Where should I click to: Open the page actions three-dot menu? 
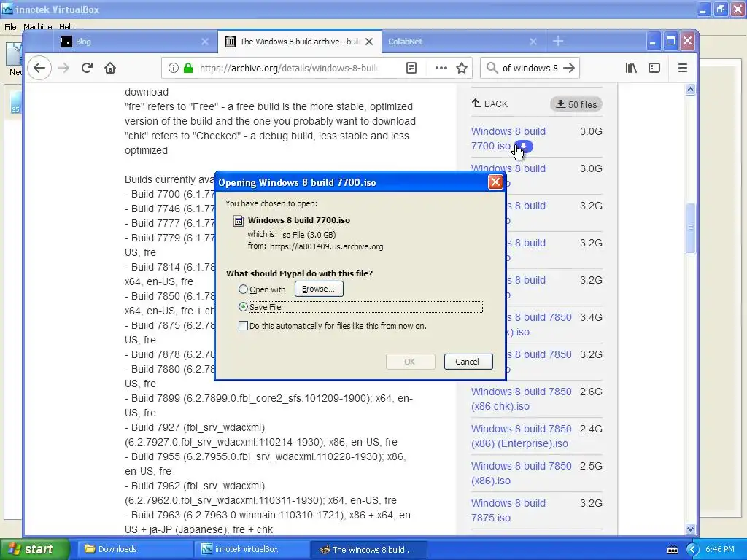[441, 68]
